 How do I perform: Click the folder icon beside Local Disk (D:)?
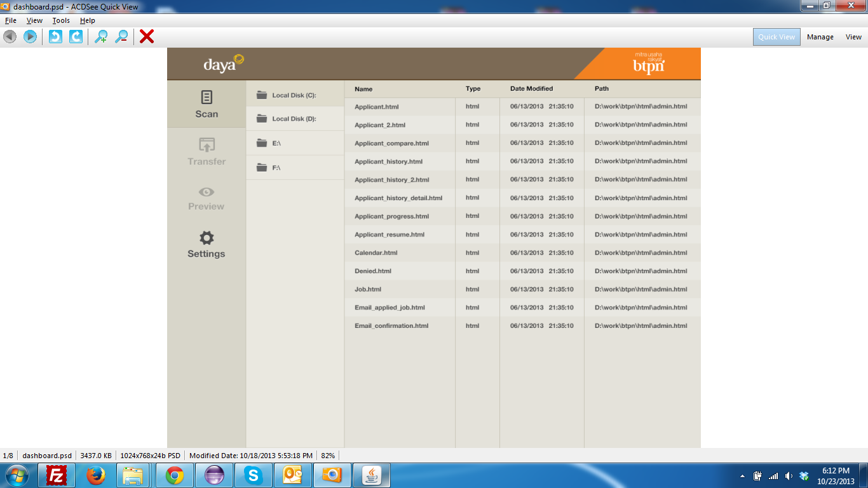pyautogui.click(x=262, y=119)
